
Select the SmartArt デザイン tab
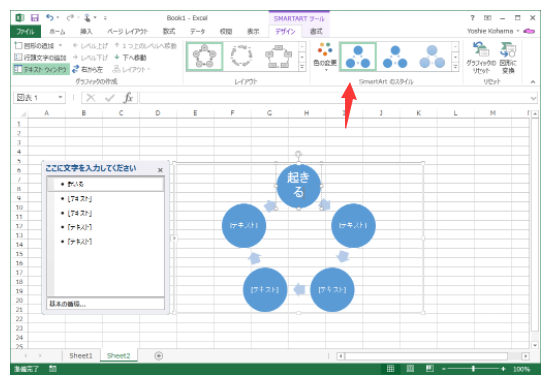pyautogui.click(x=285, y=32)
